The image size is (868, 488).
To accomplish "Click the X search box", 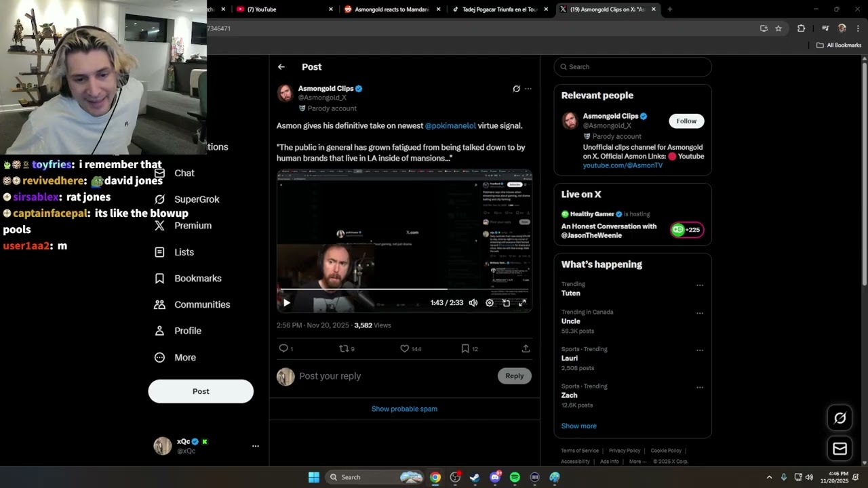I will [633, 66].
